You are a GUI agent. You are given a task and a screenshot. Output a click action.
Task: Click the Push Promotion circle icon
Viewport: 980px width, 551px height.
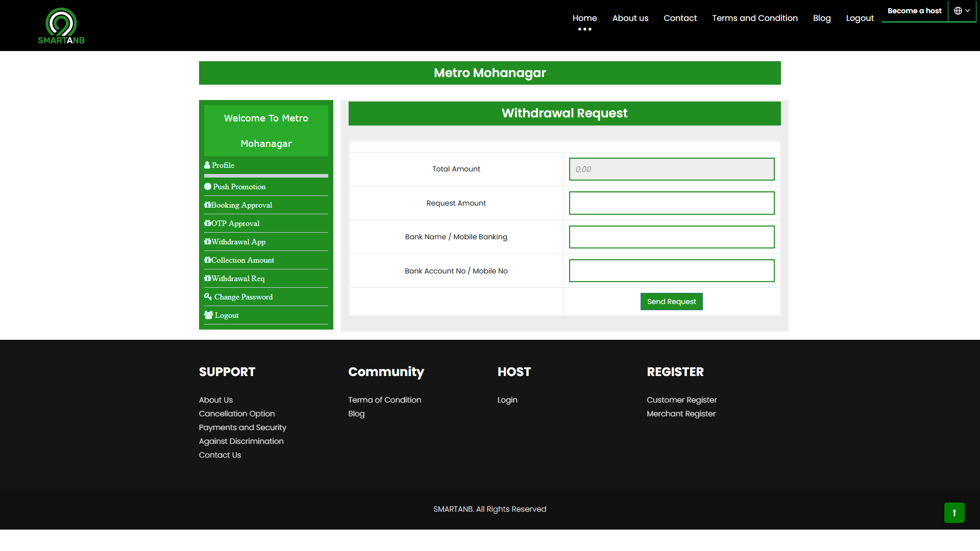[208, 187]
